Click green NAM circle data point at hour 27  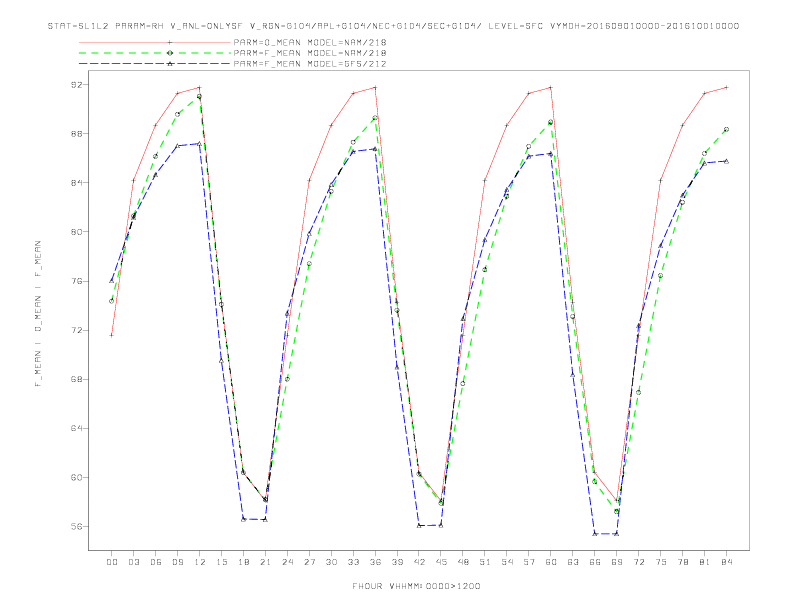tap(309, 264)
